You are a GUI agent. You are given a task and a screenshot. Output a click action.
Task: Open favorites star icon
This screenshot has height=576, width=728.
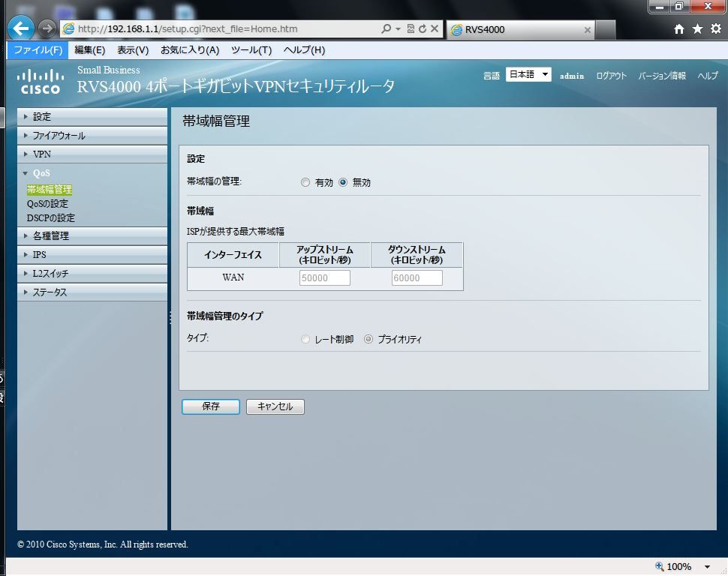coord(697,29)
